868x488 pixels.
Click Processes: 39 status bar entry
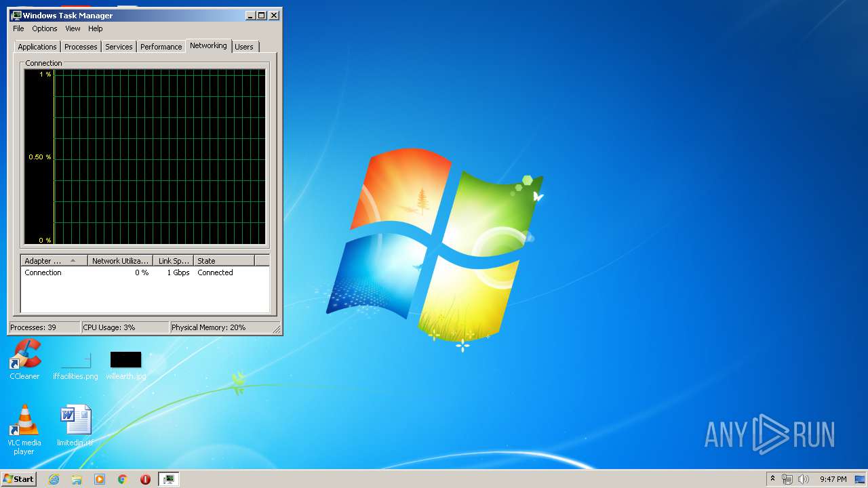pyautogui.click(x=45, y=327)
